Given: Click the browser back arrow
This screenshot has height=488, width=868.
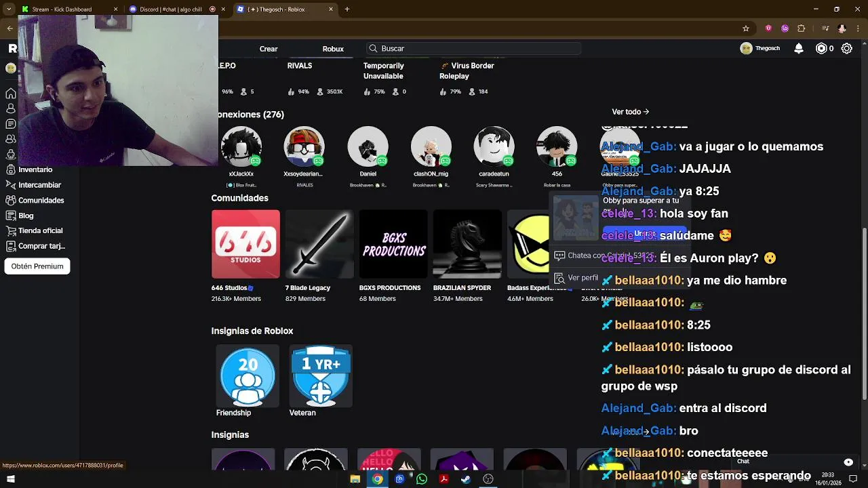Looking at the screenshot, I should click(x=9, y=28).
